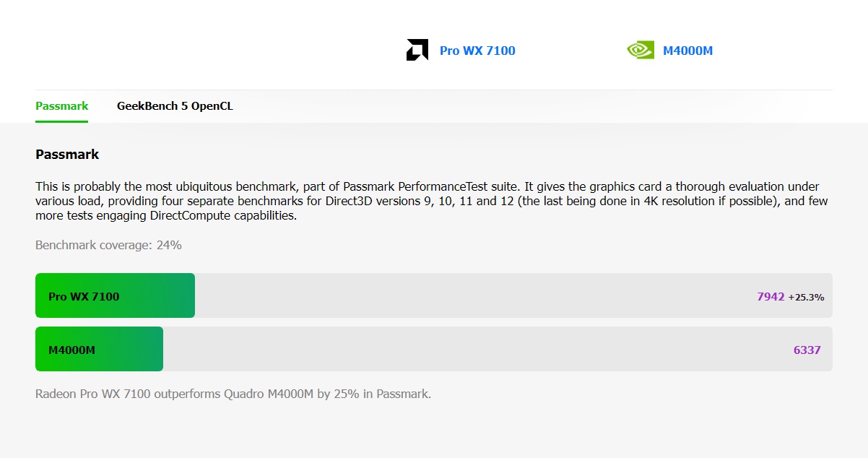Click the gray empty area of Pro WX 7100 bar
Image resolution: width=868 pixels, height=458 pixels.
click(469, 295)
